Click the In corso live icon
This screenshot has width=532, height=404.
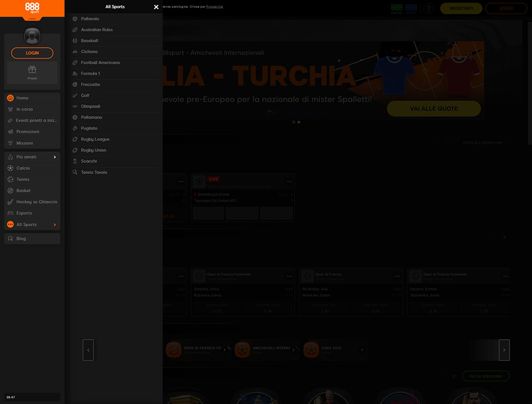click(10, 109)
